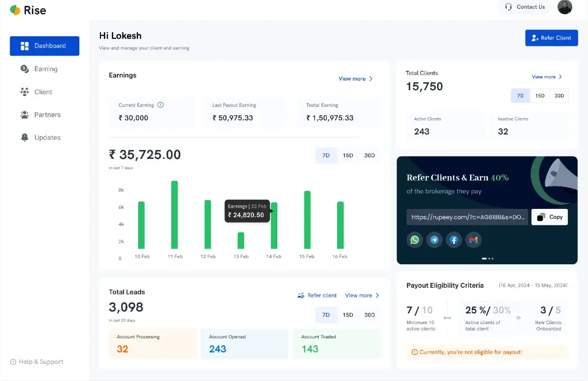Click View more chevron in Total Clients card
Viewport: 588px width, 381px height.
pyautogui.click(x=561, y=77)
